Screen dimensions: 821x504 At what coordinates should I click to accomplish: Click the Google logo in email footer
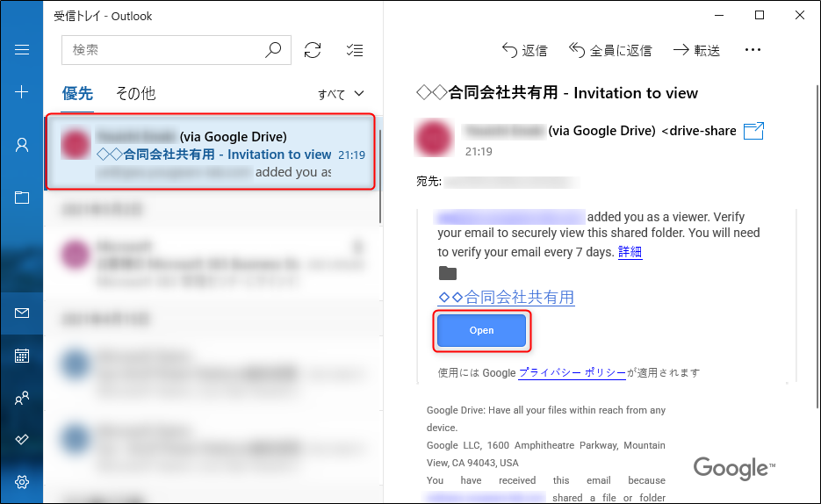click(734, 468)
